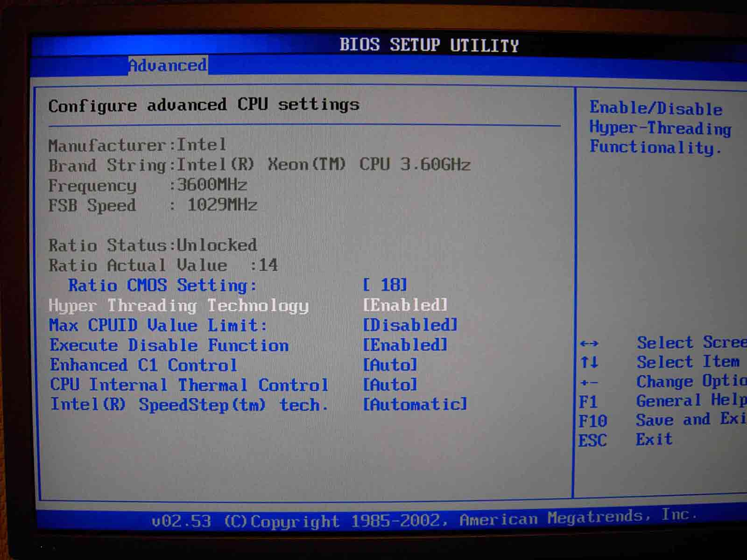Change the Ratio CMOS Setting value 18
Image resolution: width=747 pixels, height=560 pixels.
pyautogui.click(x=385, y=285)
